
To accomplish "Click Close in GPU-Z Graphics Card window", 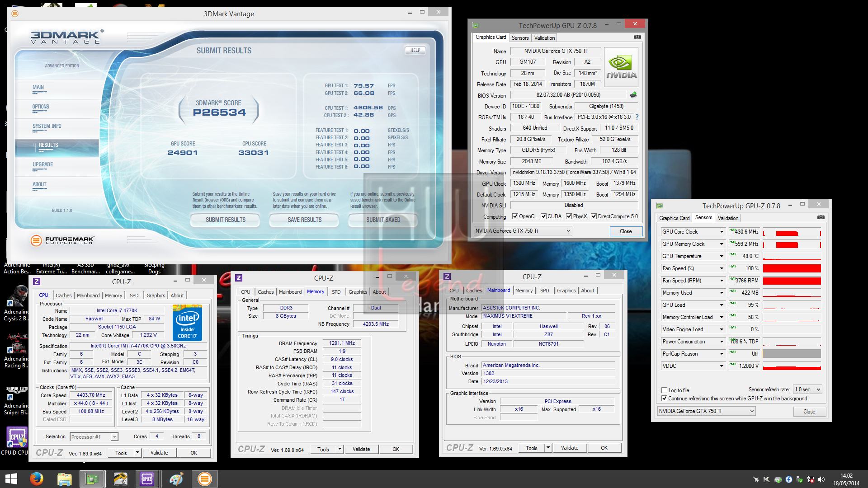I will point(626,231).
